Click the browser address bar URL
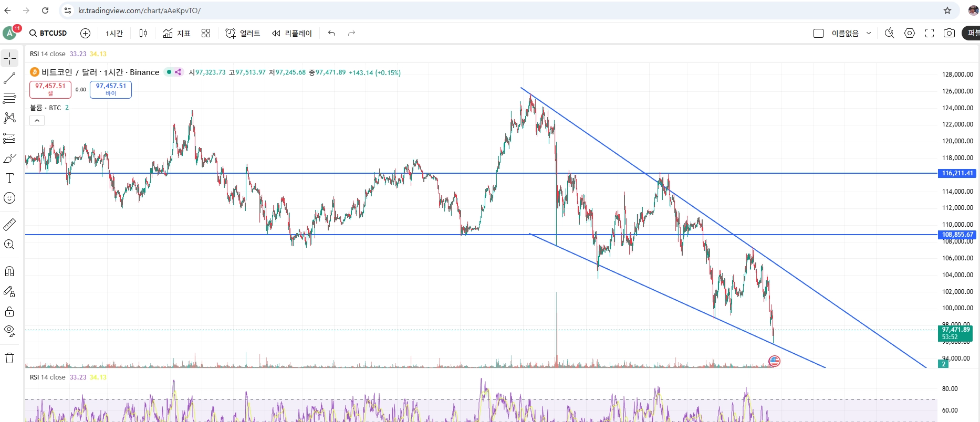Screen dimensions: 980x422 pos(139,10)
